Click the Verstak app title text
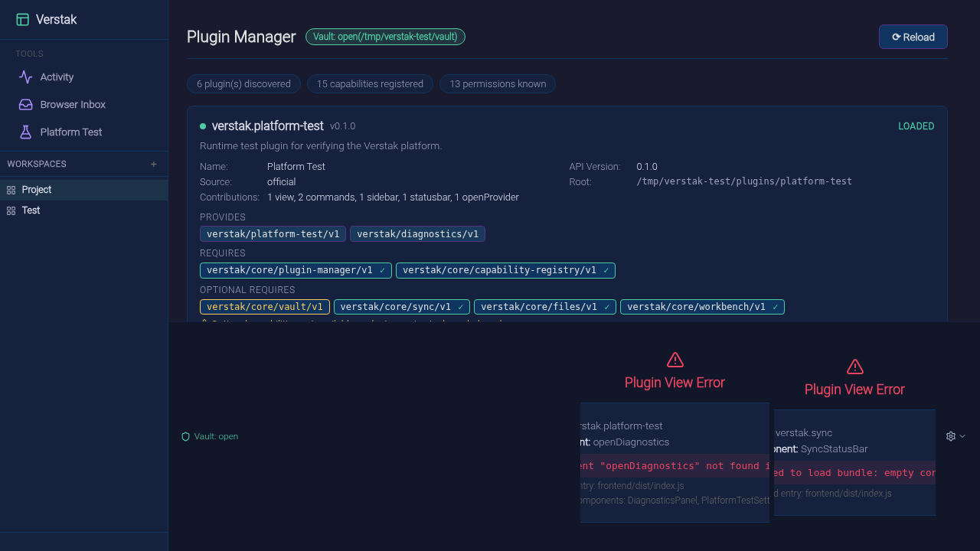Screen dimensions: 980x551 57,20
